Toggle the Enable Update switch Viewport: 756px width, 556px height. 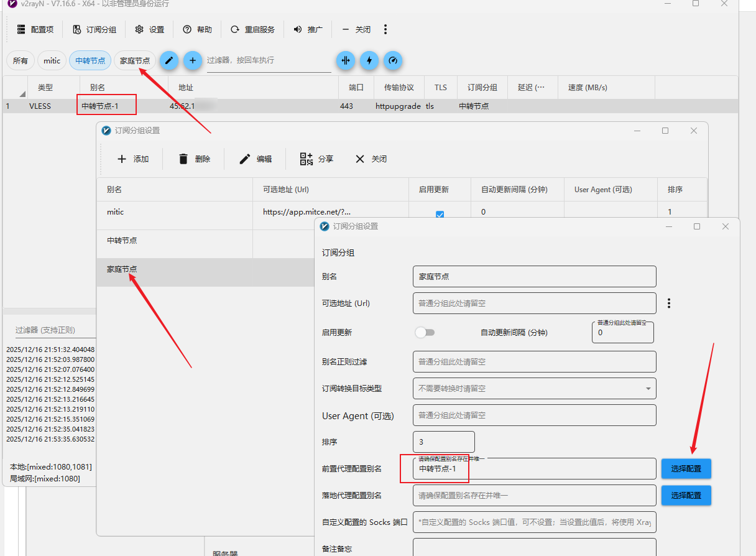[x=425, y=333]
